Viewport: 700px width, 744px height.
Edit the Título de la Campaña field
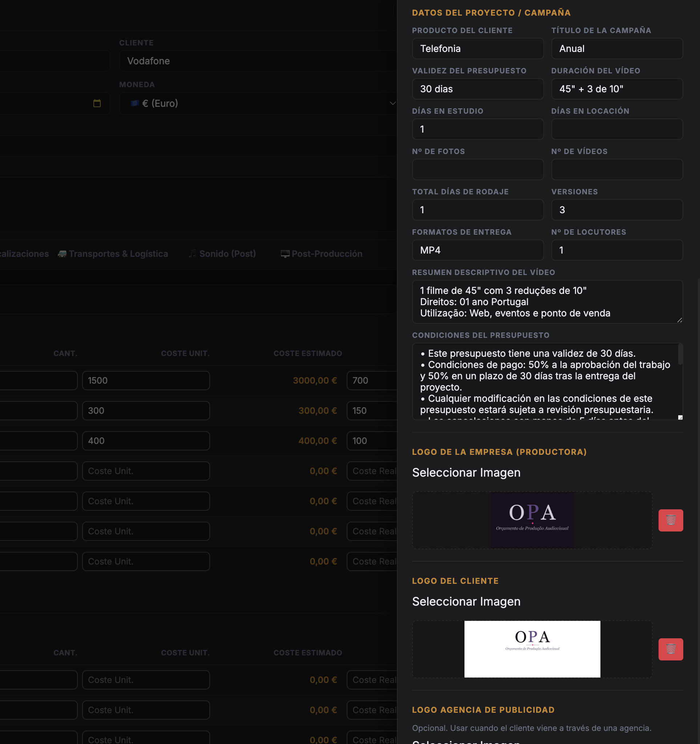click(617, 49)
